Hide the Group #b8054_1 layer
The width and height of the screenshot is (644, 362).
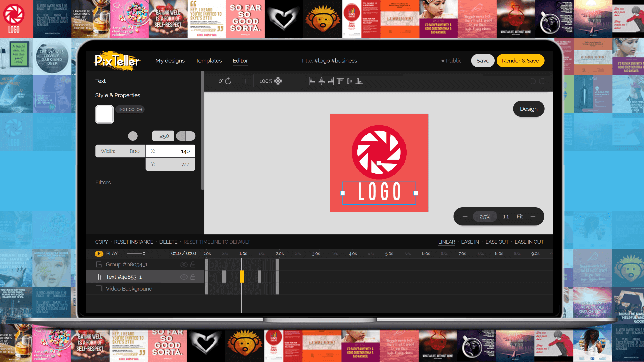184,264
